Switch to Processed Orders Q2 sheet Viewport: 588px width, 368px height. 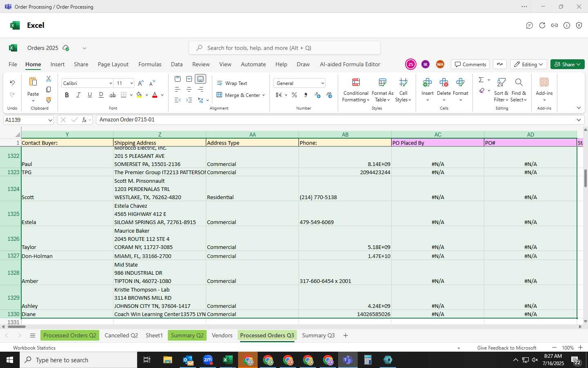pos(70,335)
